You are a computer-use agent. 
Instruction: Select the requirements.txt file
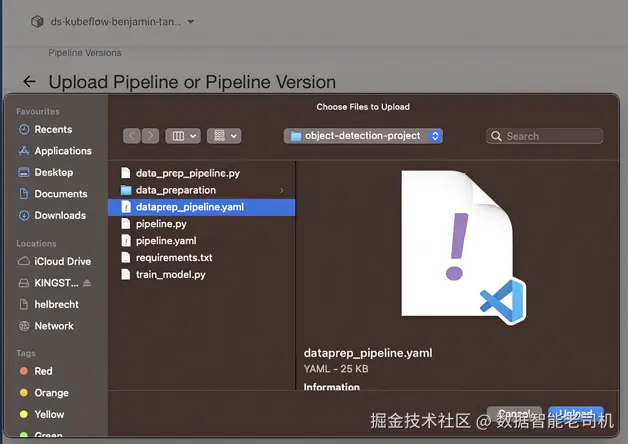(x=201, y=257)
